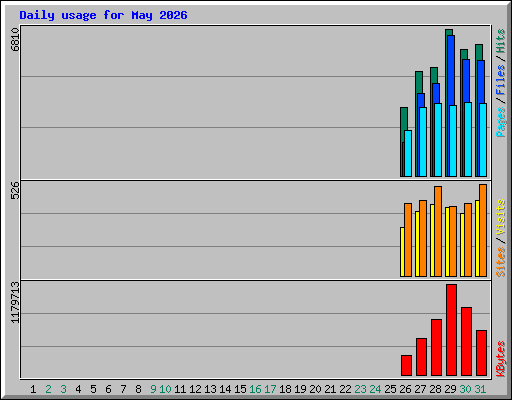512x400 pixels.
Task: Click the orange sites bar for day 27
Action: (x=423, y=238)
